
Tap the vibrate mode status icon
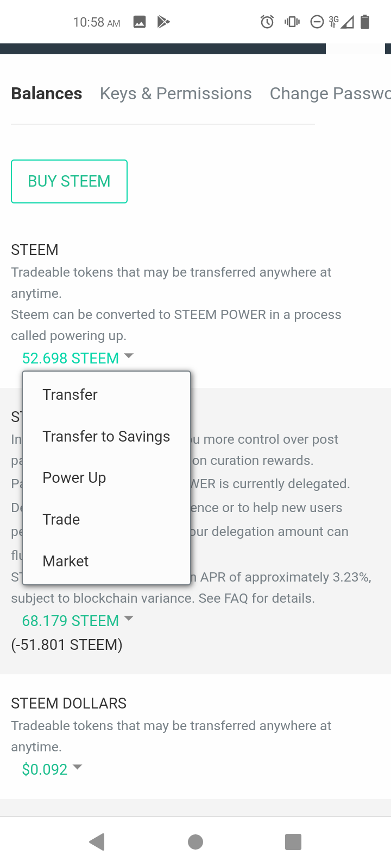(292, 22)
